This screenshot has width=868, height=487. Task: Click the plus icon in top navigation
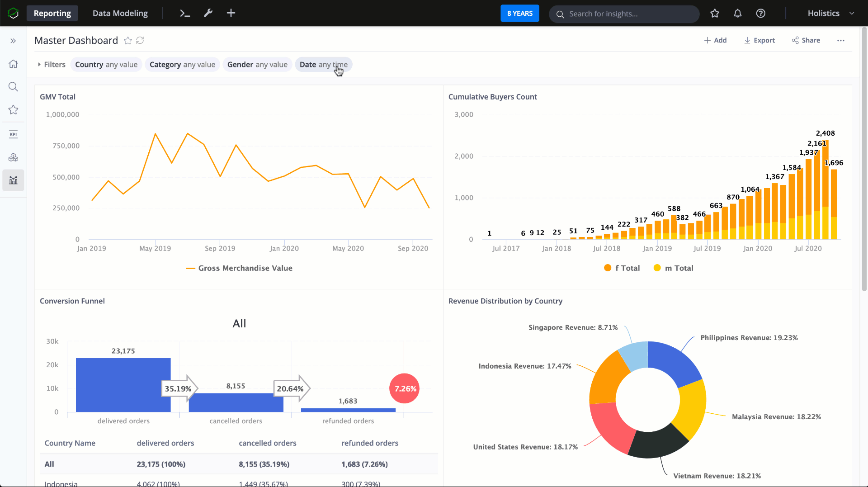(x=231, y=13)
